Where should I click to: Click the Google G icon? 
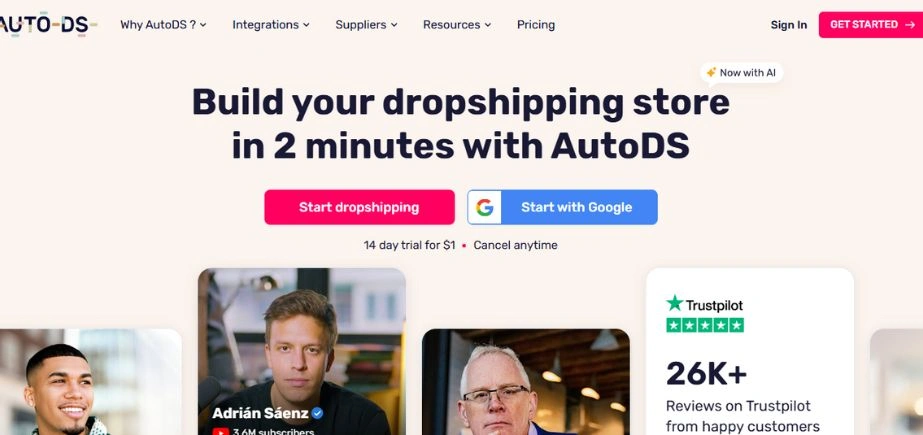[484, 207]
